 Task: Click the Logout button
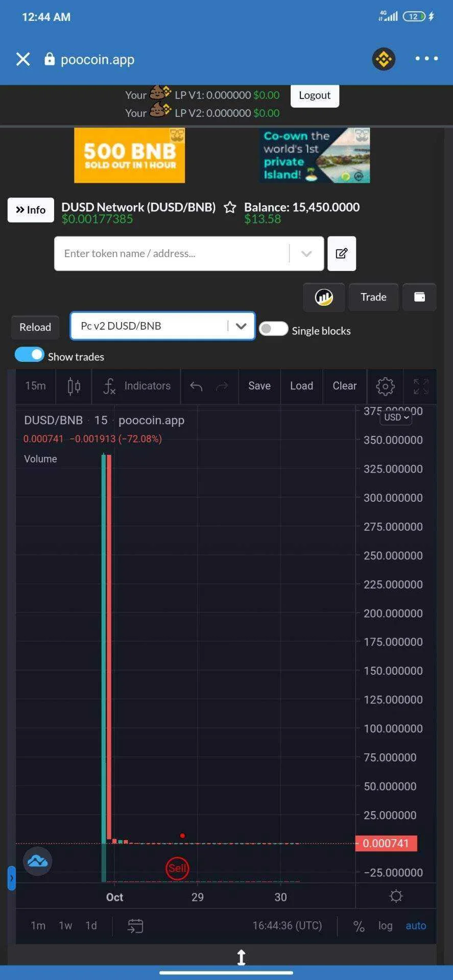[315, 95]
